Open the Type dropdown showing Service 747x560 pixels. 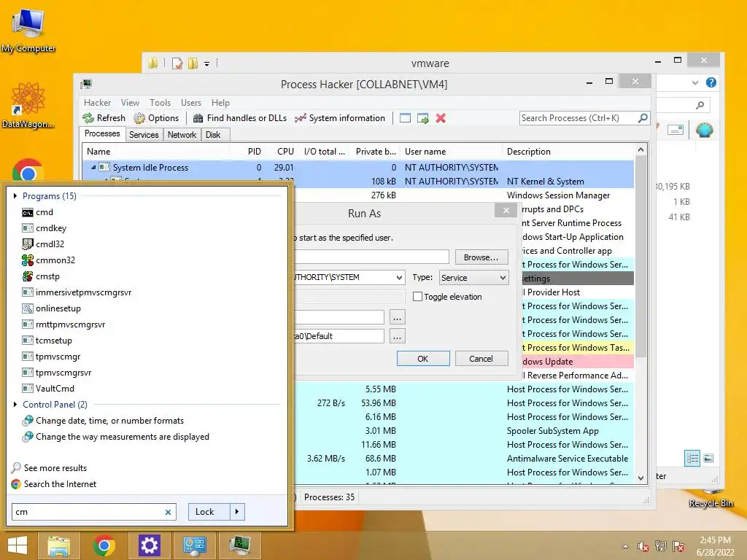pyautogui.click(x=473, y=278)
